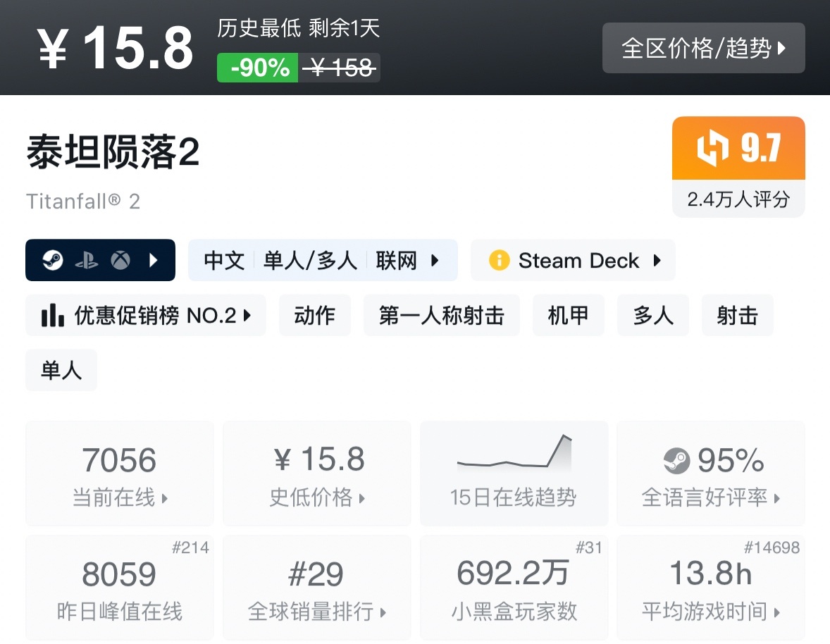This screenshot has width=830, height=644.
Task: Click the Steam platform icon
Action: pos(52,261)
